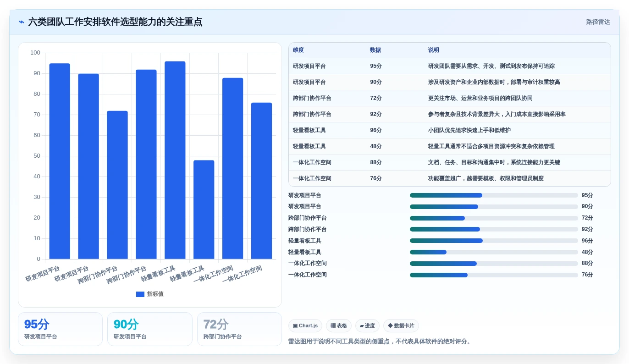Toggle the 指标值 legend swatch under the chart
The width and height of the screenshot is (629, 364).
point(140,294)
